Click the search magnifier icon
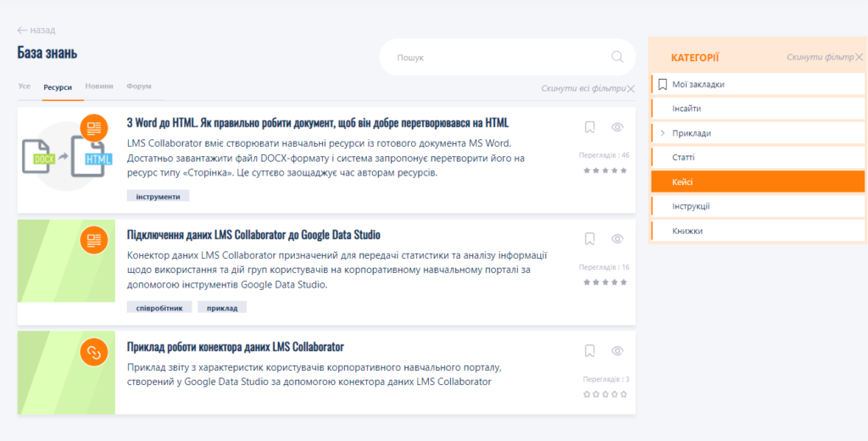 point(617,58)
